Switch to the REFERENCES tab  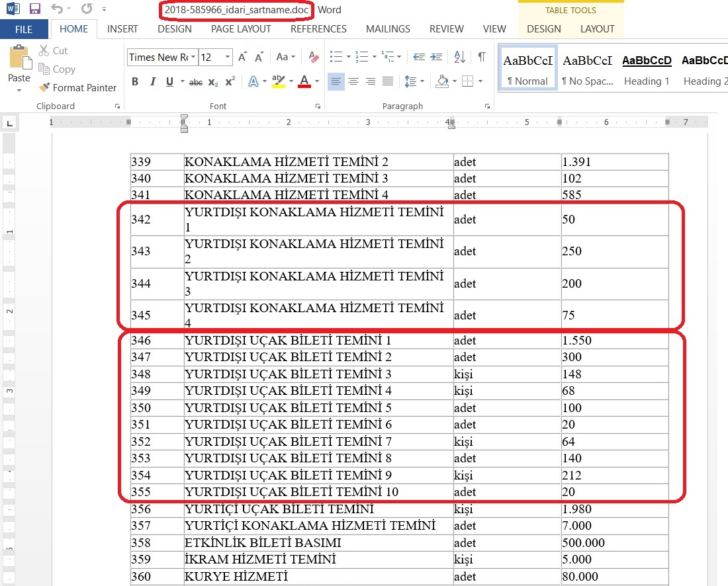tap(318, 29)
